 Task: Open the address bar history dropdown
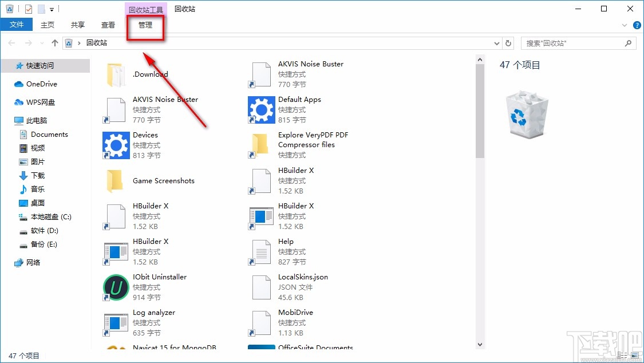point(496,42)
